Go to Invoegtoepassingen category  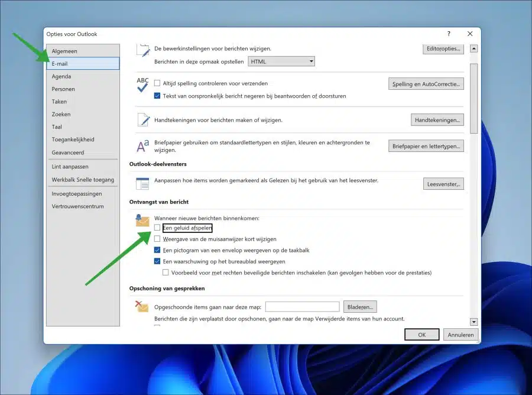tap(83, 194)
